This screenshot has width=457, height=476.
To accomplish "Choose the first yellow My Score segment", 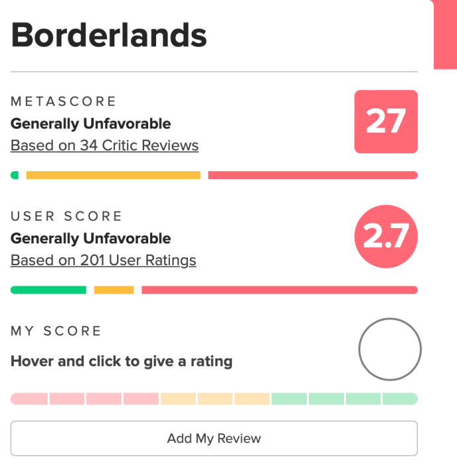I will [178, 399].
